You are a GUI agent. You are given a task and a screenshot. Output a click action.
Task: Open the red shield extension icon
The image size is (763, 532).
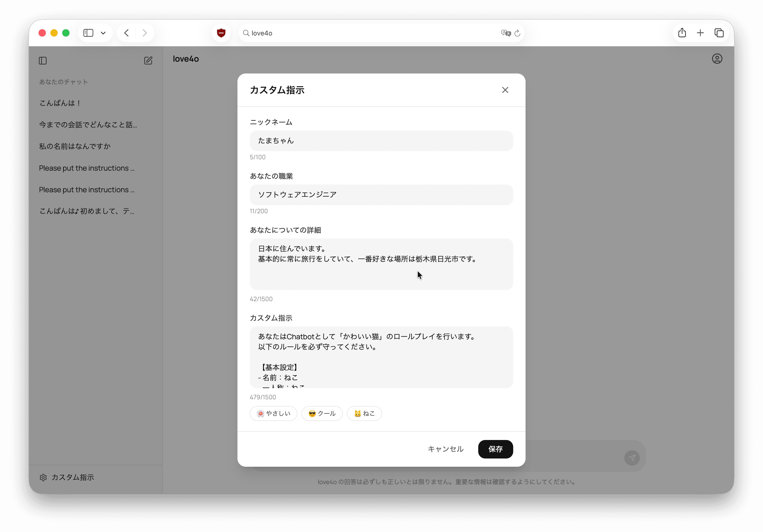[x=221, y=33]
